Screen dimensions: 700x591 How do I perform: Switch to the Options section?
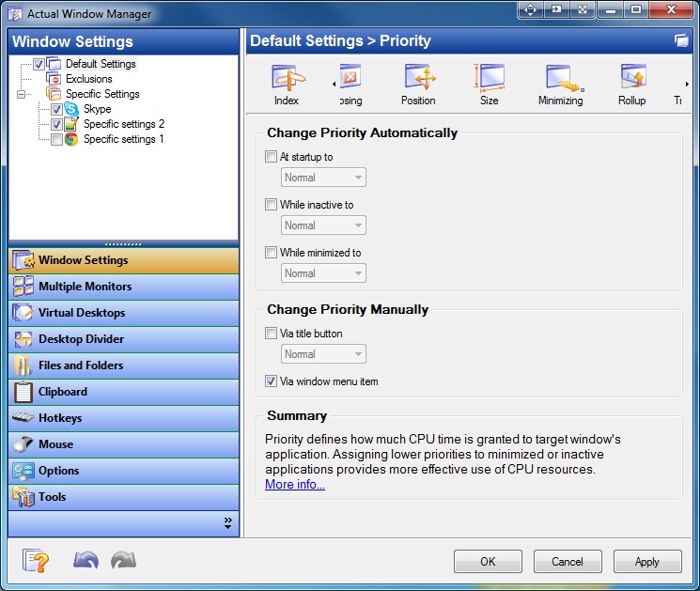[x=123, y=471]
